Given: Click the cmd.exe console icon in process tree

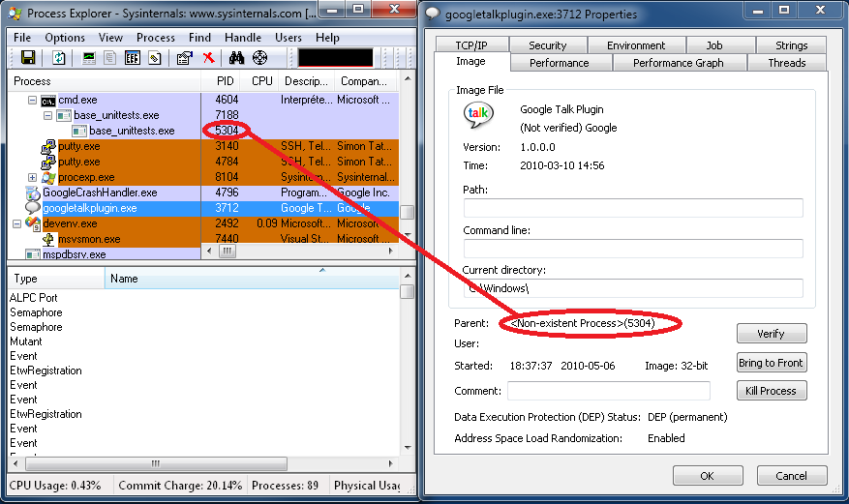Looking at the screenshot, I should 48,101.
